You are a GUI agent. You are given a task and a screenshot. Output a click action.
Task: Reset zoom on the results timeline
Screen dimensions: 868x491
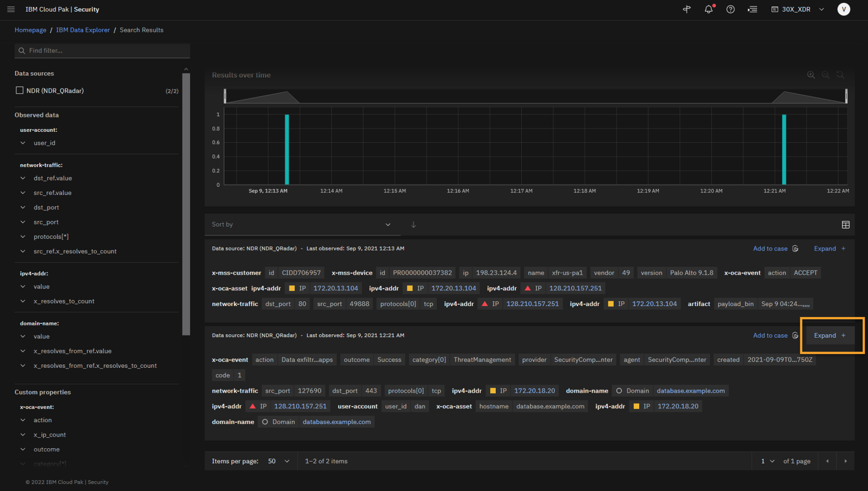coord(840,75)
